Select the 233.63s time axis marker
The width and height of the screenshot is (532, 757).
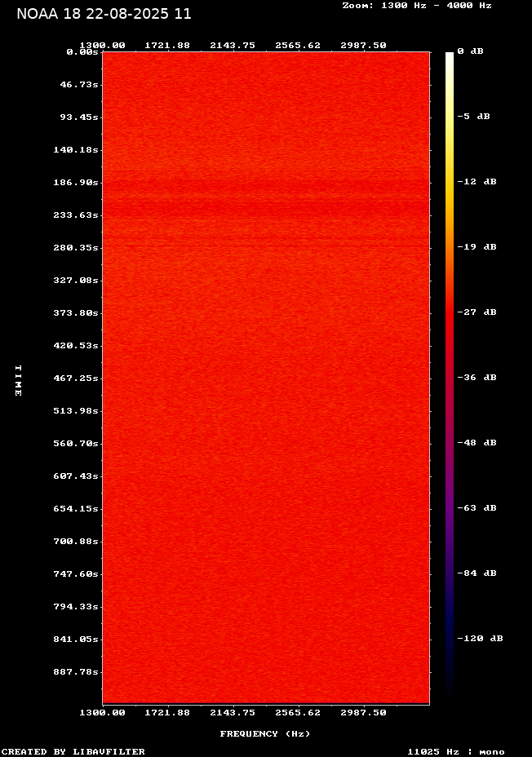pos(77,215)
